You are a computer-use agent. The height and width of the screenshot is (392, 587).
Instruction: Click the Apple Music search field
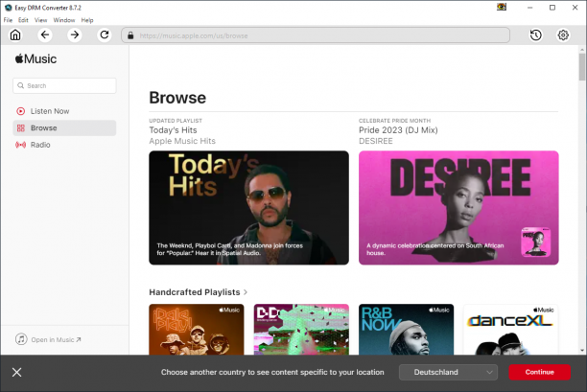[x=64, y=85]
